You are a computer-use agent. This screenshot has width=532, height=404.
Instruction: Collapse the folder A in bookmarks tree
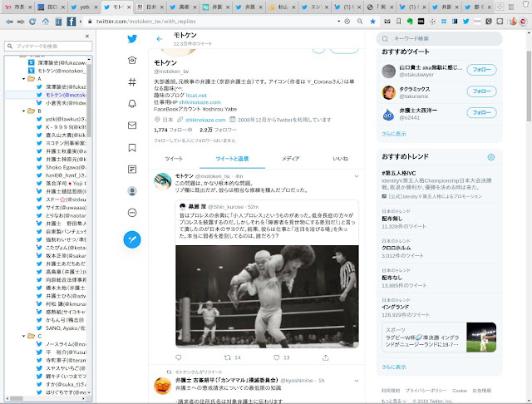point(24,79)
